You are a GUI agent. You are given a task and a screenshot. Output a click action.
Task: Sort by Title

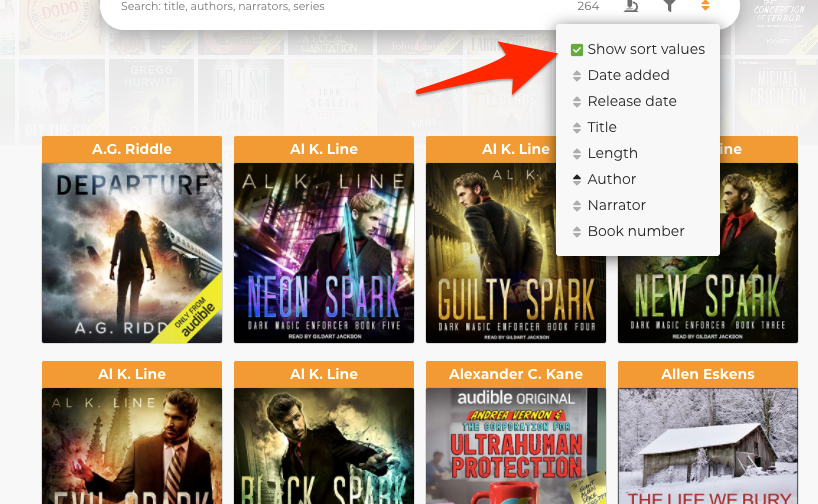pos(602,127)
